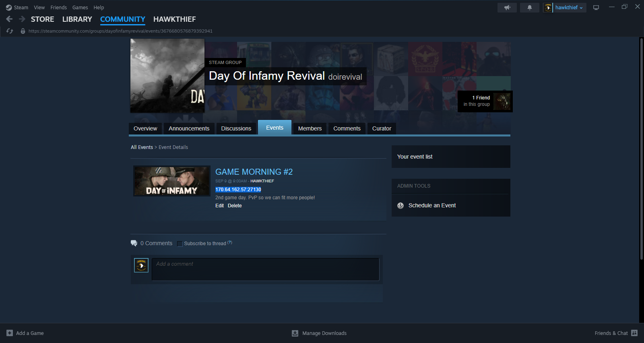
Task: Reload the page with the refresh icon
Action: pyautogui.click(x=10, y=31)
